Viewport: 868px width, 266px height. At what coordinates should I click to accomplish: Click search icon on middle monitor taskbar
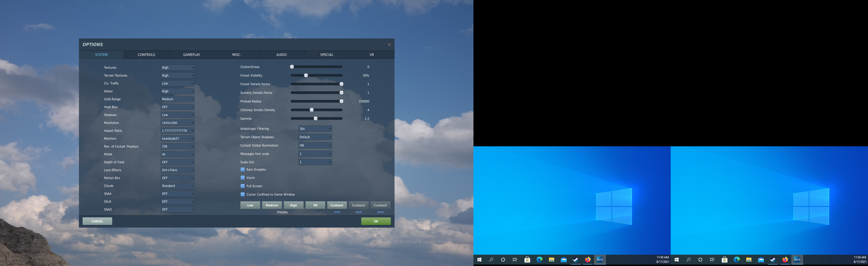[x=491, y=260]
